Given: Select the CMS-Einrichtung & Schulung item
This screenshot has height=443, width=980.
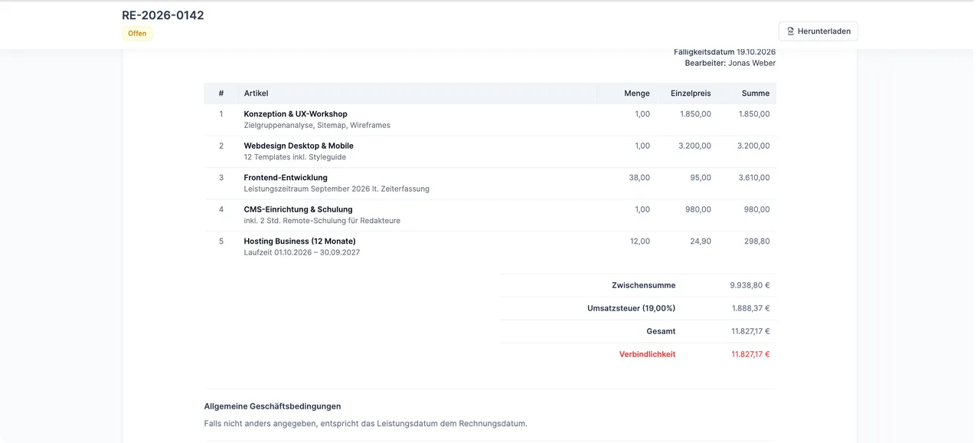Looking at the screenshot, I should (299, 209).
